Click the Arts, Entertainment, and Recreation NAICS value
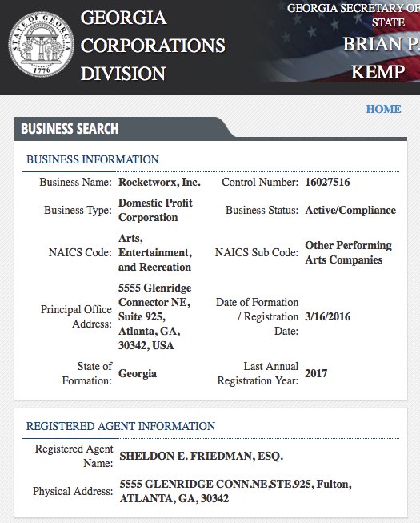 (155, 252)
